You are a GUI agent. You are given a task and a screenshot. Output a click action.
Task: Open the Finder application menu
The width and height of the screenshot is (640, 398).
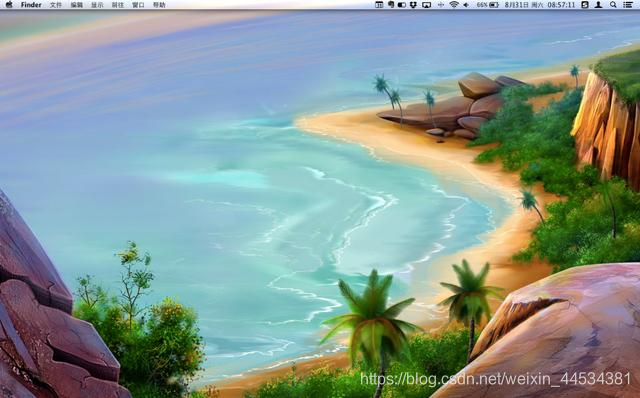point(31,5)
